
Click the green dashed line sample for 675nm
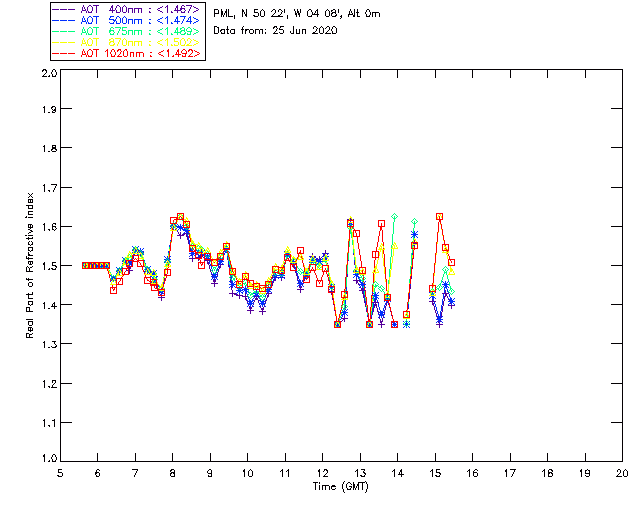[x=64, y=31]
